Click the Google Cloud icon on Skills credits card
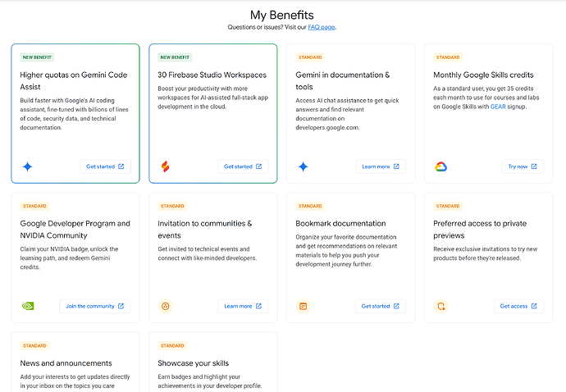566x392 pixels. [440, 166]
